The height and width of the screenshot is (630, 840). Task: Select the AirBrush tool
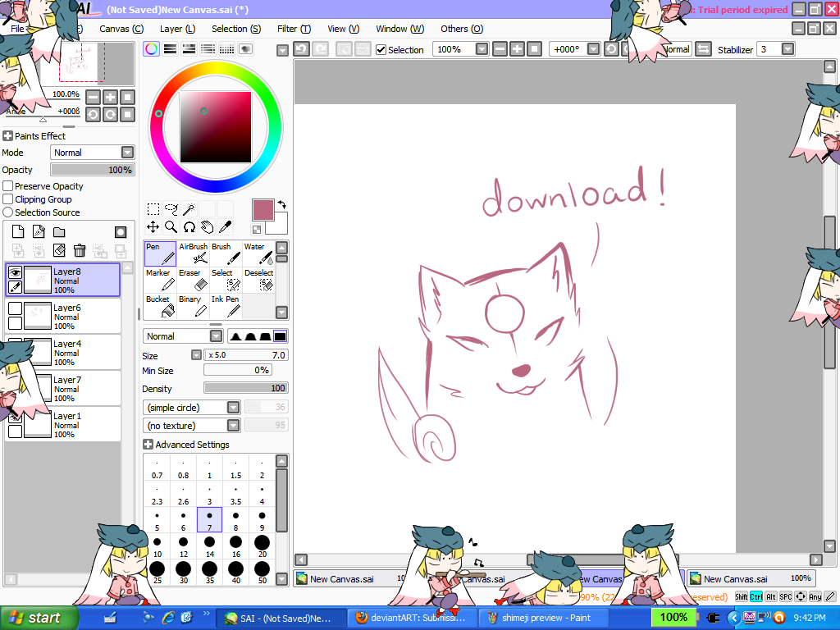193,253
